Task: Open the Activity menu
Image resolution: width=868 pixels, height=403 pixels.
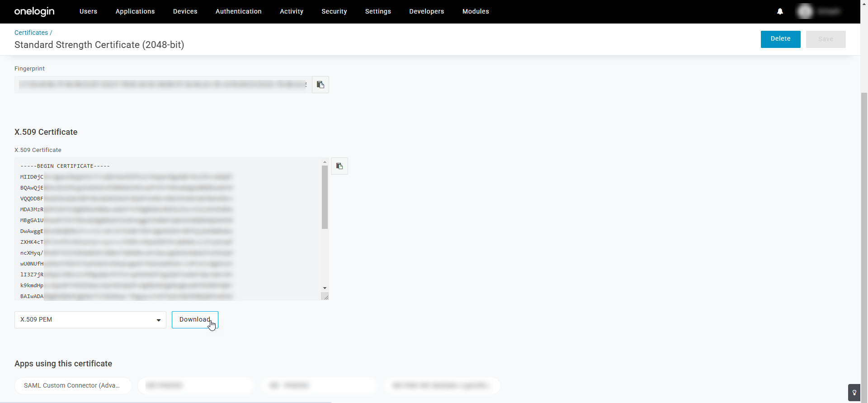Action: point(292,11)
